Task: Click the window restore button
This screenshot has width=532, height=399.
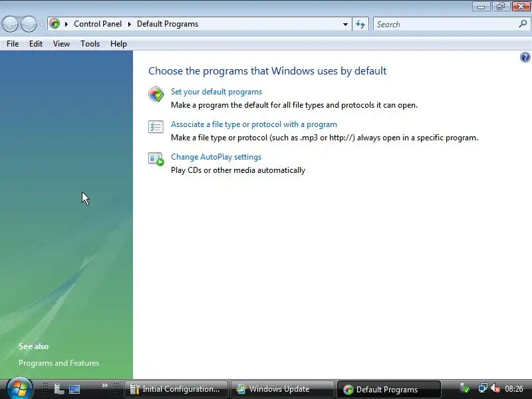Action: tap(501, 7)
